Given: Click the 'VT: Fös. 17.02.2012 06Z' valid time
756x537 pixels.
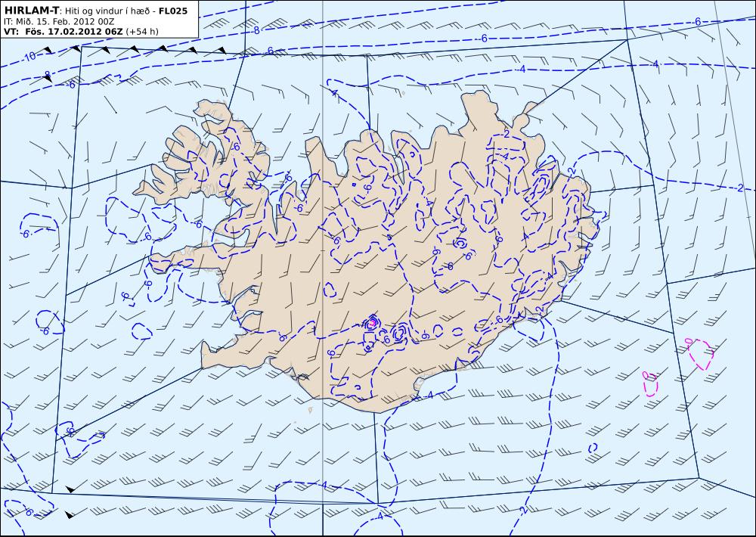Looking at the screenshot, I should pos(64,32).
